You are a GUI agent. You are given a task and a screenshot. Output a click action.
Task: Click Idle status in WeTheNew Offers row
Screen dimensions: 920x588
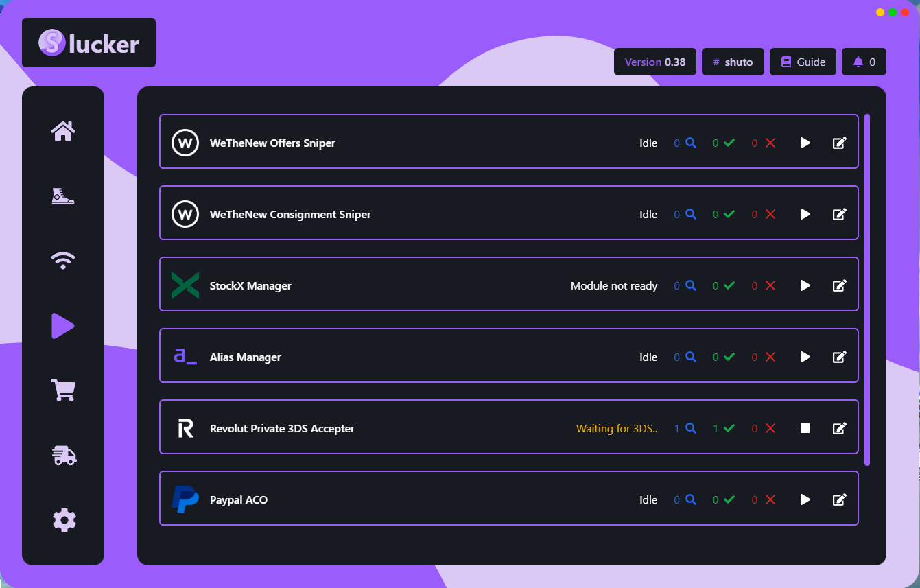point(648,143)
